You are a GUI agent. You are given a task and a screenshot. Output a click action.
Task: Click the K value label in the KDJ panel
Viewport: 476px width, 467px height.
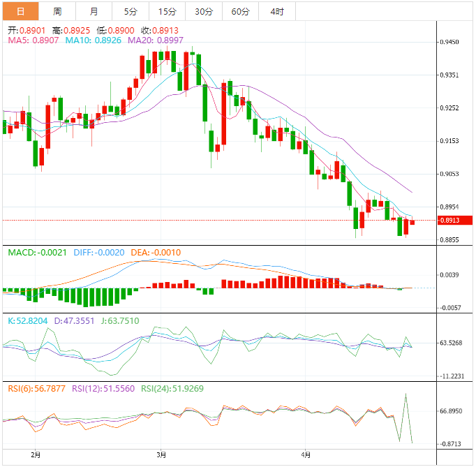(x=28, y=321)
